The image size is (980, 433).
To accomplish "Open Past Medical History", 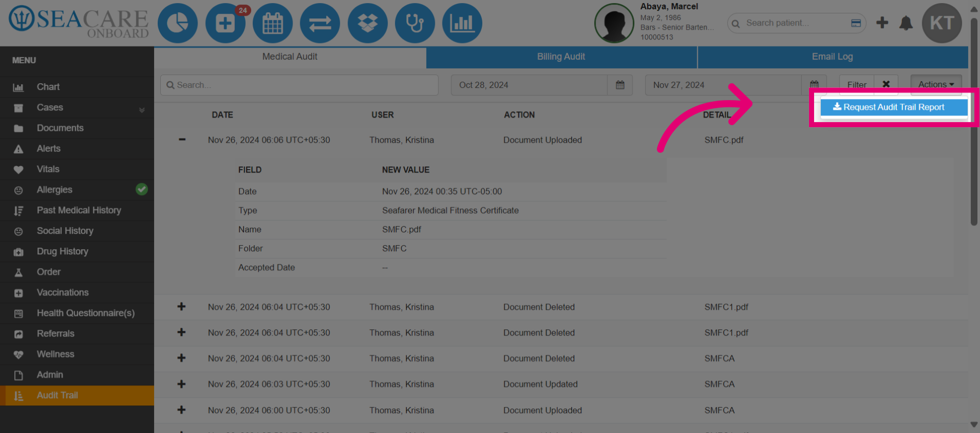I will point(77,210).
